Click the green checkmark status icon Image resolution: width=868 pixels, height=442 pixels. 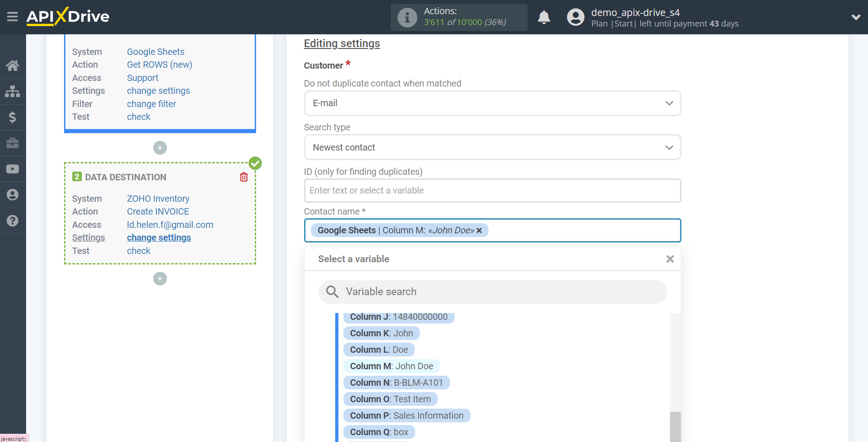(x=255, y=163)
